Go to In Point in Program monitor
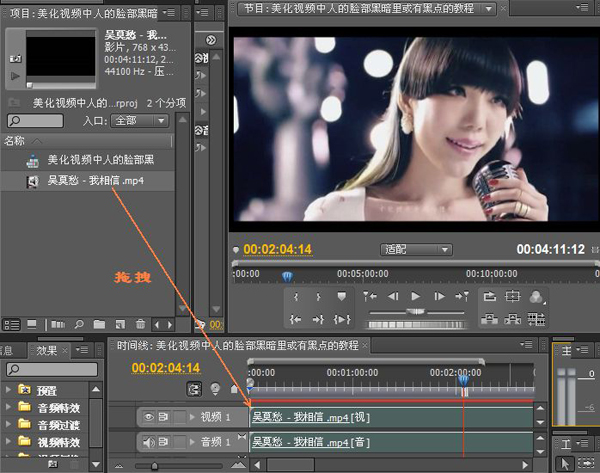The height and width of the screenshot is (473, 600). [295, 319]
